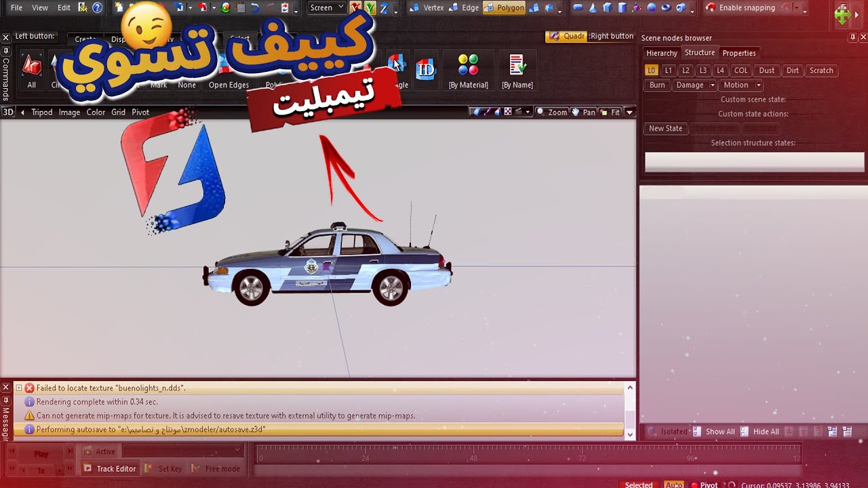This screenshot has height=488, width=868.
Task: Select the "Rendering complete within 0.34 sec." row
Action: 319,402
